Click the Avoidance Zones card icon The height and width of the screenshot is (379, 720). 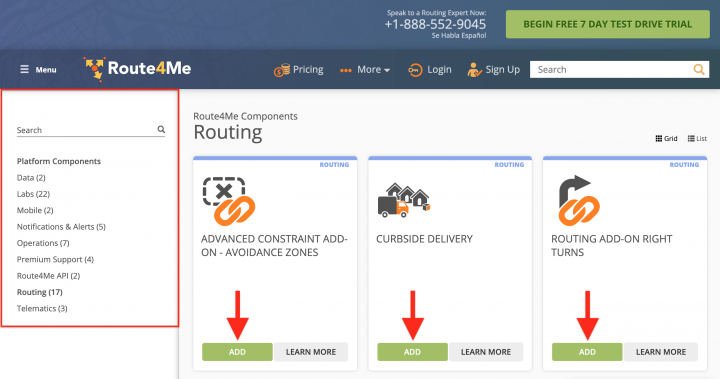(x=229, y=201)
